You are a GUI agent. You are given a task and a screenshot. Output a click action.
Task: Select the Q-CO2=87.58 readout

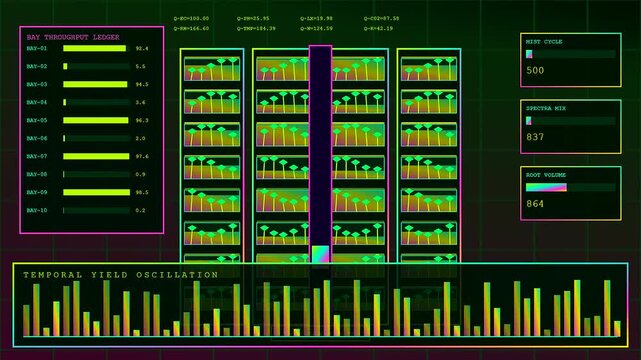[381, 18]
